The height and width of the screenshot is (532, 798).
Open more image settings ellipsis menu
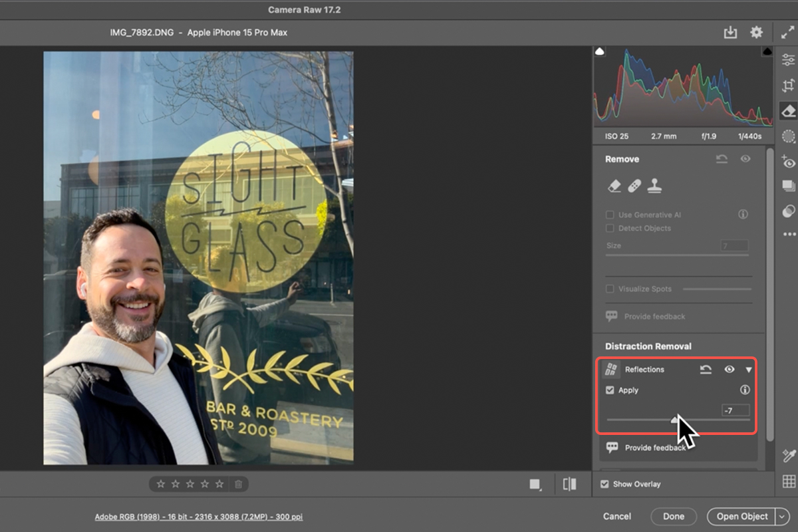pyautogui.click(x=789, y=234)
